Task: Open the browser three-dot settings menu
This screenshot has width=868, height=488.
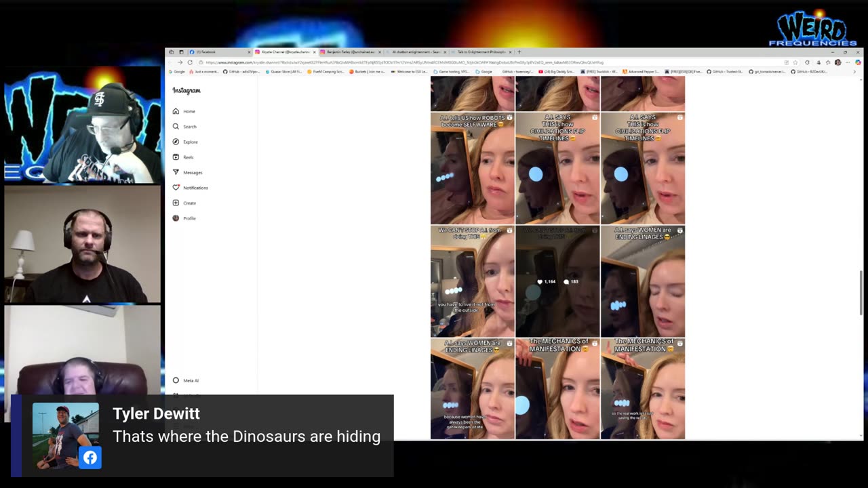Action: 848,62
